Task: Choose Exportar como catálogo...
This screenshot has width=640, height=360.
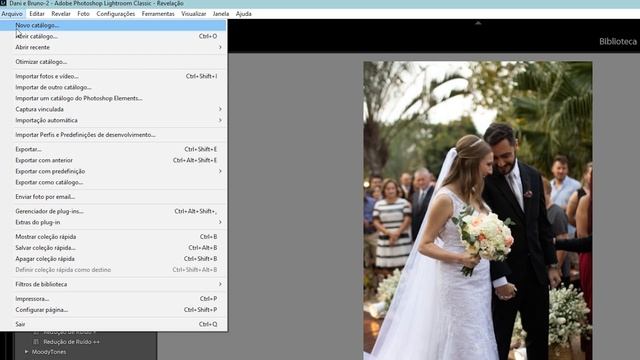Action: point(113,182)
